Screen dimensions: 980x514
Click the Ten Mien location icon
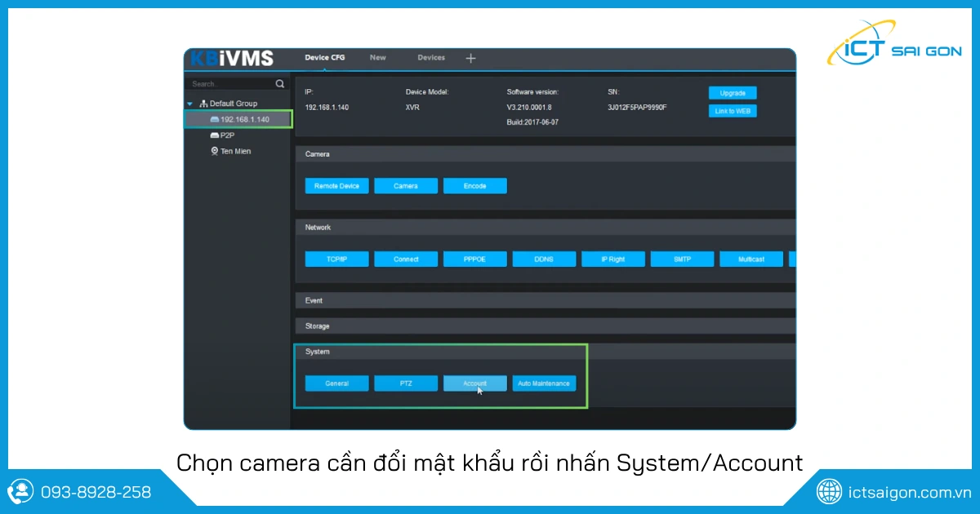pos(215,151)
